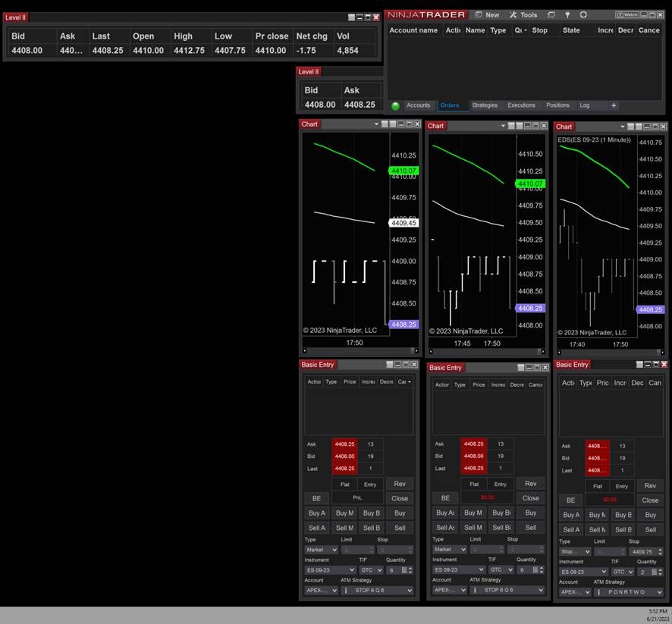The height and width of the screenshot is (624, 672).
Task: Open quantity selector grid in right Basic Entry
Action: click(654, 572)
